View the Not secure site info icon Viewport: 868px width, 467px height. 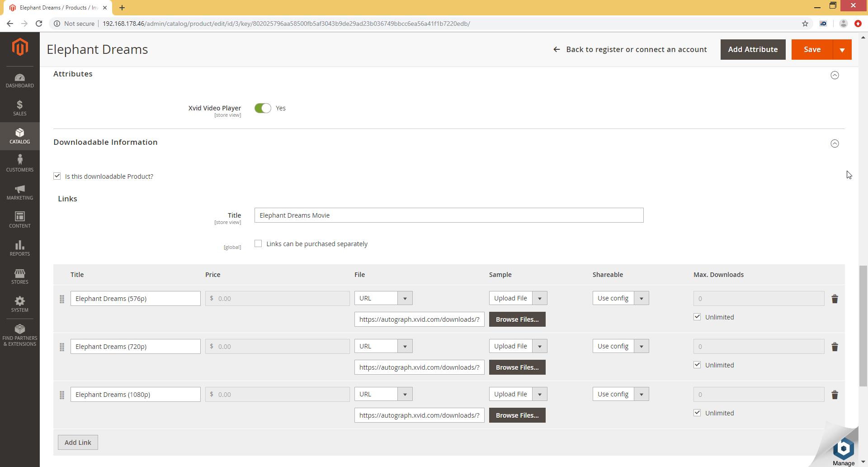[57, 24]
